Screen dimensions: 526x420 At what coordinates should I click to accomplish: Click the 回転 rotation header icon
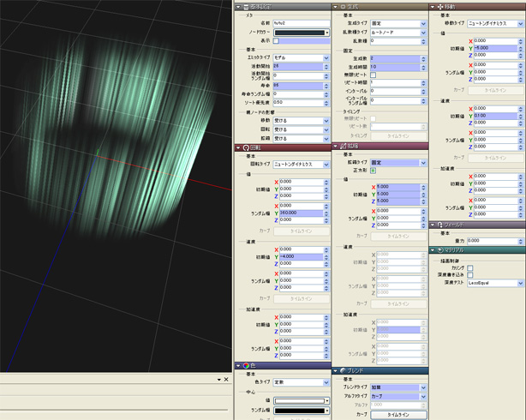246,147
